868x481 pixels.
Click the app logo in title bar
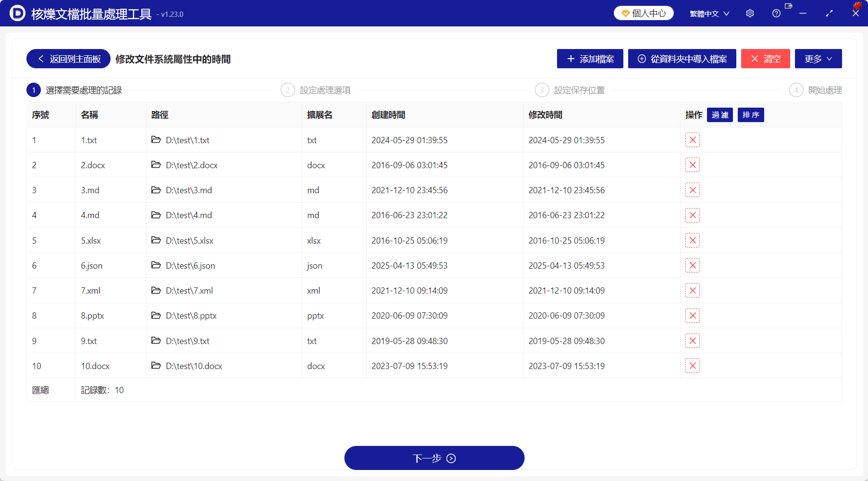(17, 13)
